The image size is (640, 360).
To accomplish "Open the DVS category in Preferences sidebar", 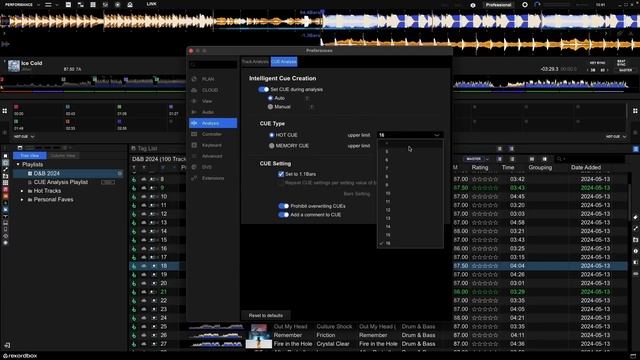I will click(x=213, y=167).
